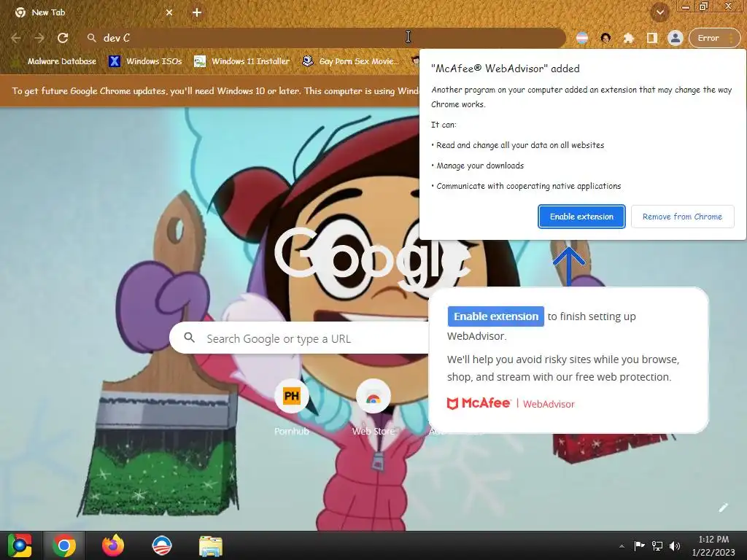Viewport: 747px width, 560px height.
Task: Click the Google search box
Action: click(300, 338)
